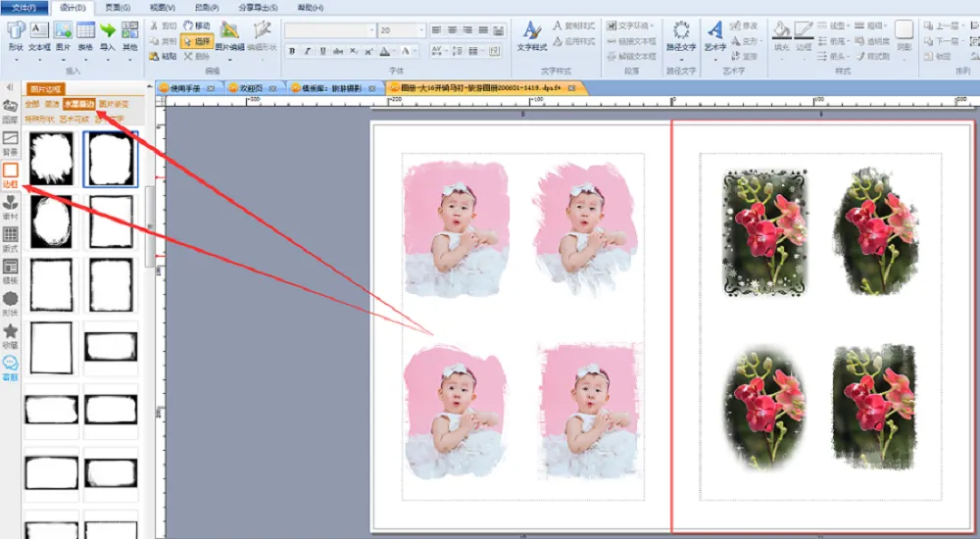Image resolution: width=980 pixels, height=539 pixels.
Task: Expand the font name combo box
Action: (371, 30)
